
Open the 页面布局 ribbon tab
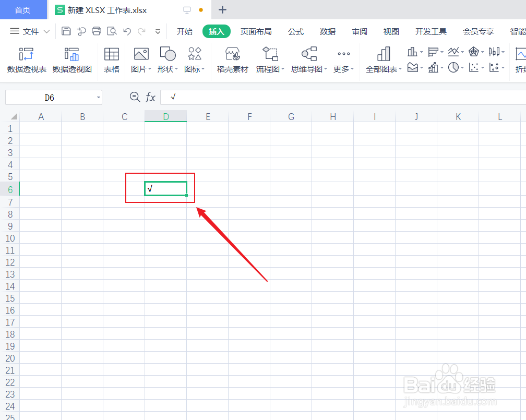tap(256, 31)
